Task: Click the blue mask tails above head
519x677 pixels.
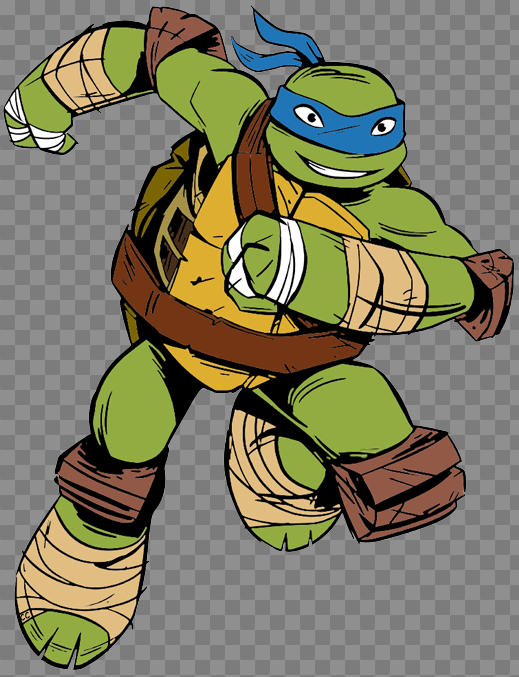Action: [278, 43]
